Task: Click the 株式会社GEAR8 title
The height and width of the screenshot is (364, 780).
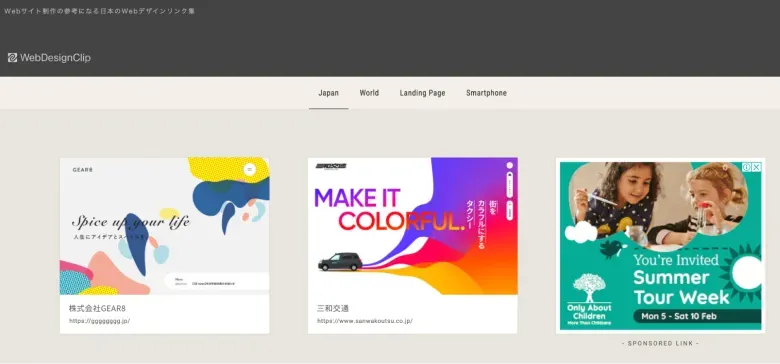Action: pos(98,308)
